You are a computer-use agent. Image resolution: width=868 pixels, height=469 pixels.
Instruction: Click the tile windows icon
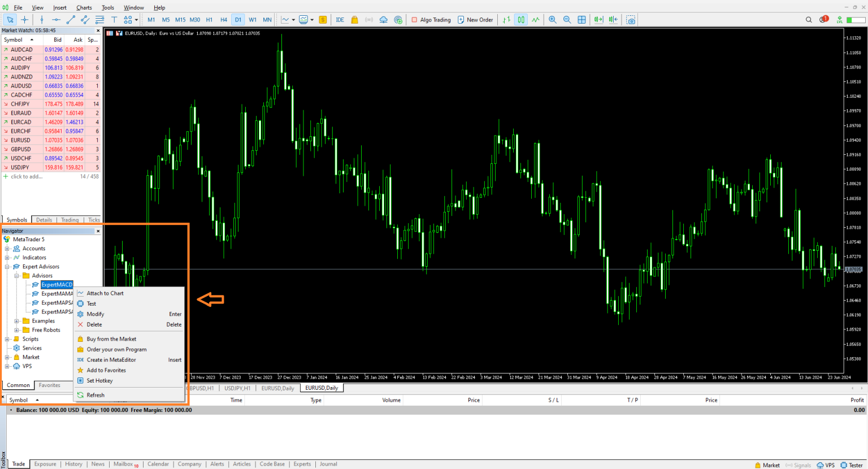[x=581, y=19]
